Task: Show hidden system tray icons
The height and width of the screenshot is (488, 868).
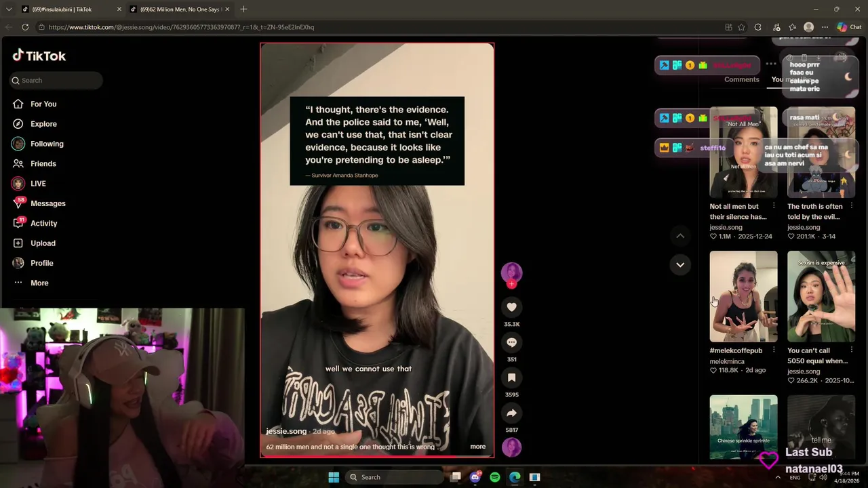Action: click(778, 477)
